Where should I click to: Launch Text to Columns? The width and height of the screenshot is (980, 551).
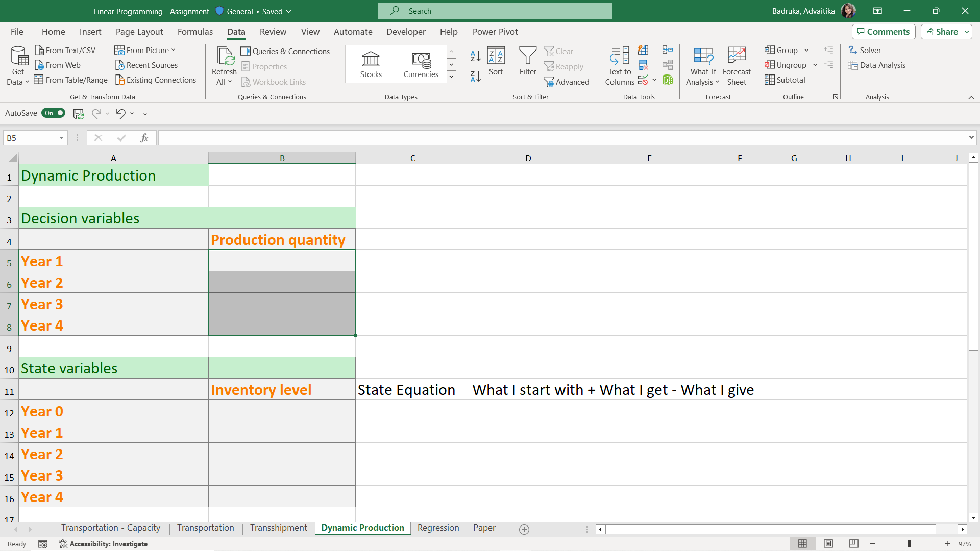coord(619,65)
